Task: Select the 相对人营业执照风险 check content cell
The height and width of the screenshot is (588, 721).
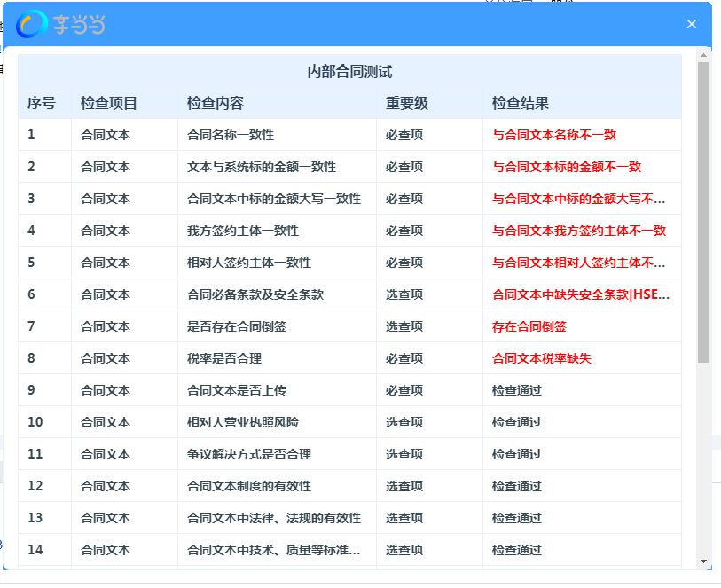Action: click(x=243, y=422)
